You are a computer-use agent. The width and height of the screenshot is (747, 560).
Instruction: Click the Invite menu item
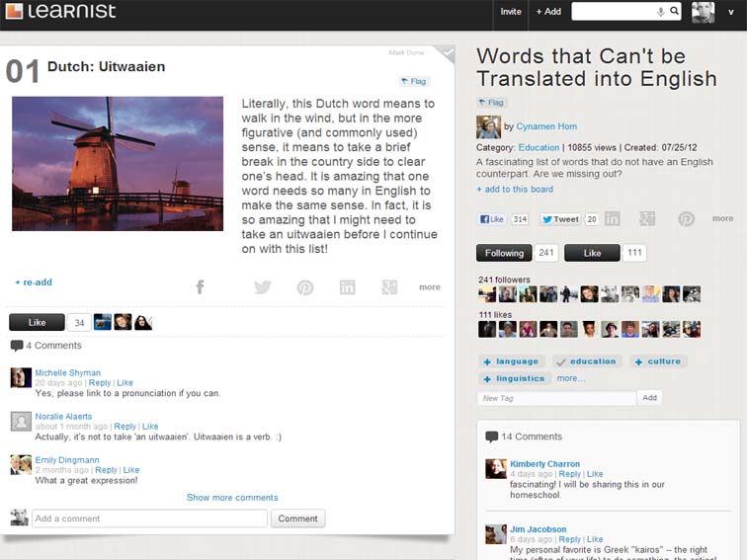pyautogui.click(x=511, y=12)
